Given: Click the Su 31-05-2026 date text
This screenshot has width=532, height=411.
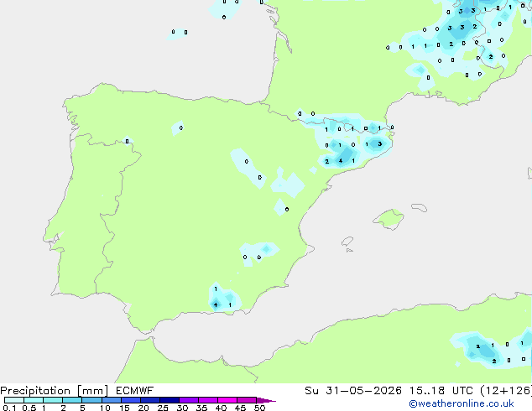Looking at the screenshot, I should point(353,391).
